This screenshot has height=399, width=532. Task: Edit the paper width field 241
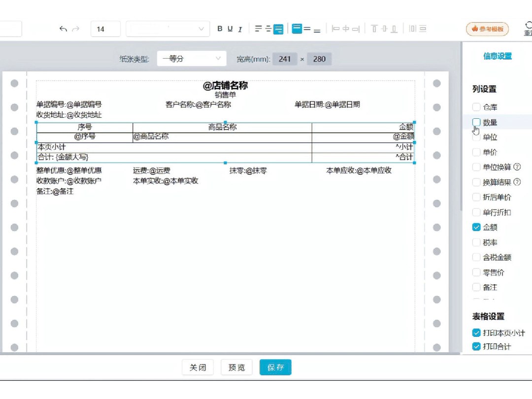click(285, 59)
